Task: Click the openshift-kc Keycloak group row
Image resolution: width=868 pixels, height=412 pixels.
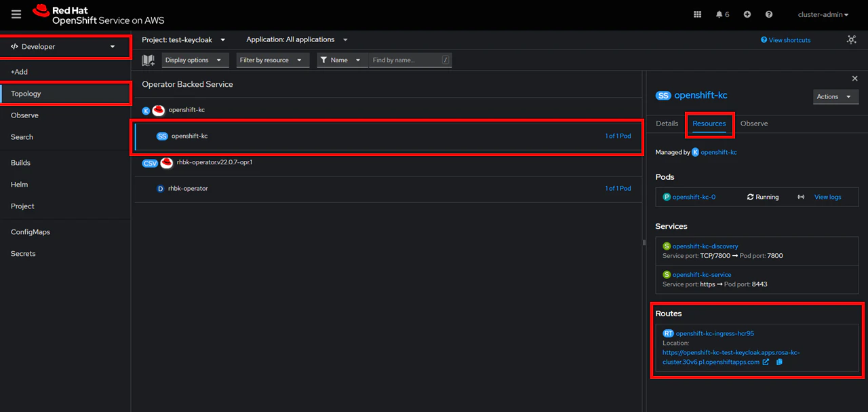Action: coord(389,110)
